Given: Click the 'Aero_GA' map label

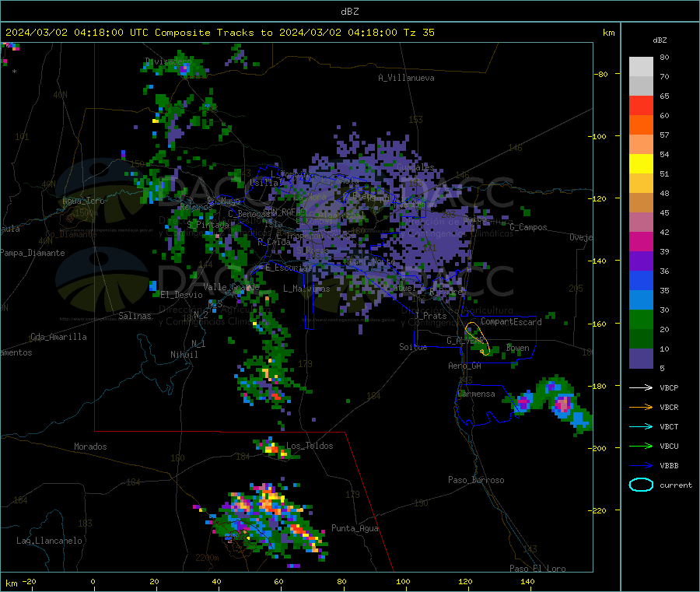Looking at the screenshot, I should click(x=465, y=366).
